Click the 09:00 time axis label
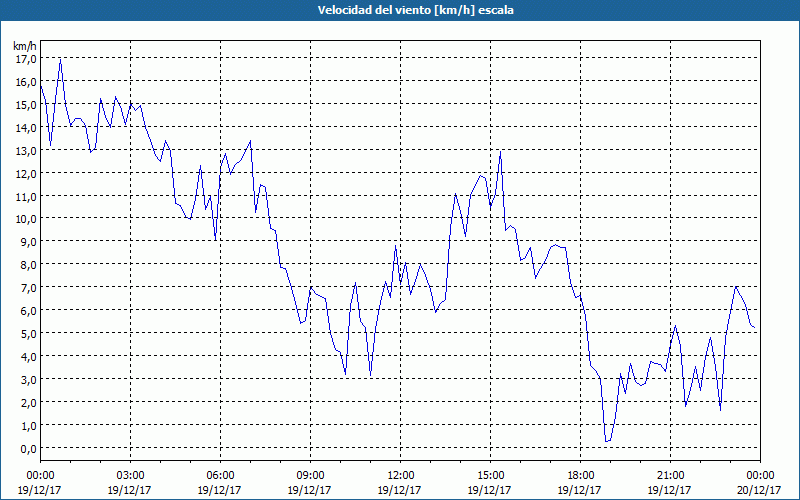The image size is (800, 500). [x=310, y=476]
